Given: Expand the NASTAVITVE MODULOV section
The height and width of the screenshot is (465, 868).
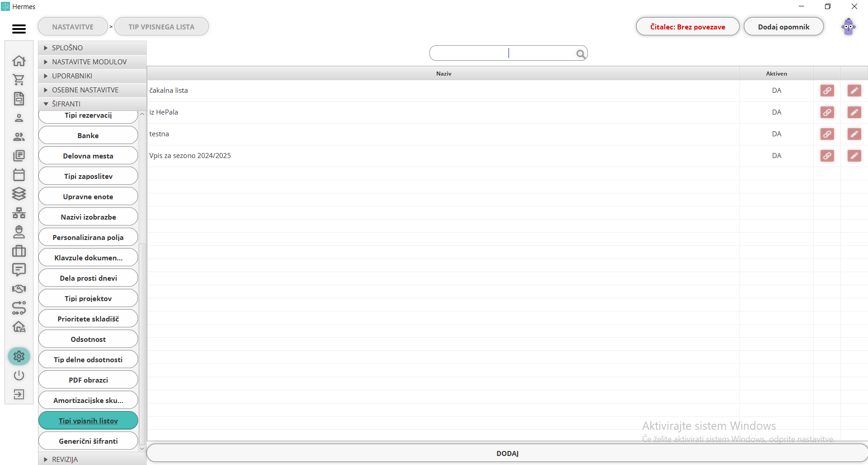Looking at the screenshot, I should 92,62.
